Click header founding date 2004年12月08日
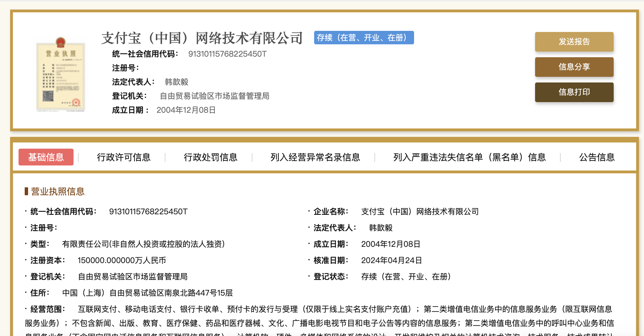644x336 pixels. pyautogui.click(x=186, y=110)
